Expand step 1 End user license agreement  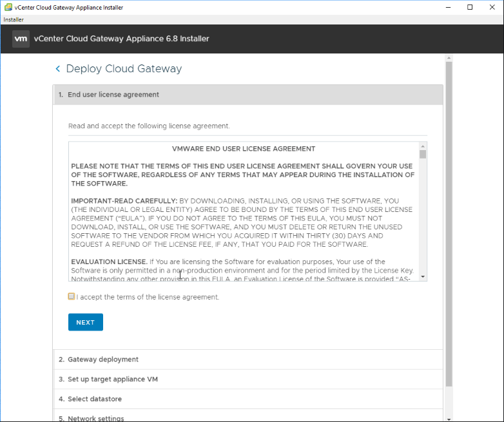(248, 95)
